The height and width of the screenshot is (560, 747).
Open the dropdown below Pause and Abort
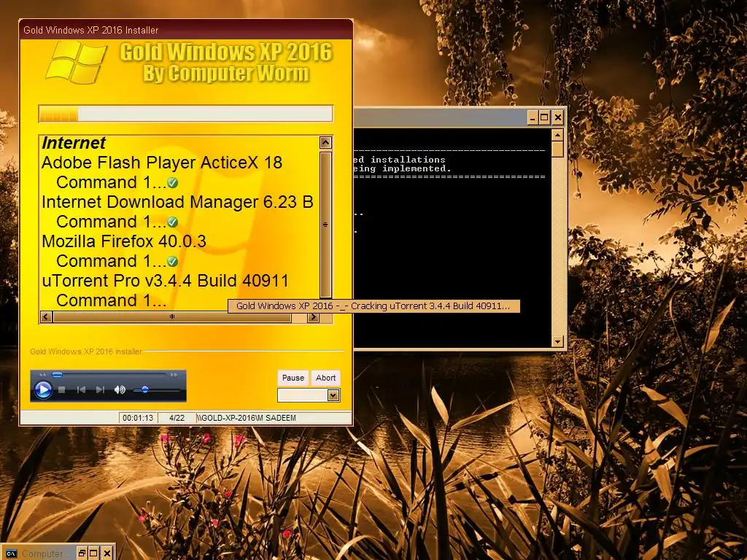click(x=333, y=395)
